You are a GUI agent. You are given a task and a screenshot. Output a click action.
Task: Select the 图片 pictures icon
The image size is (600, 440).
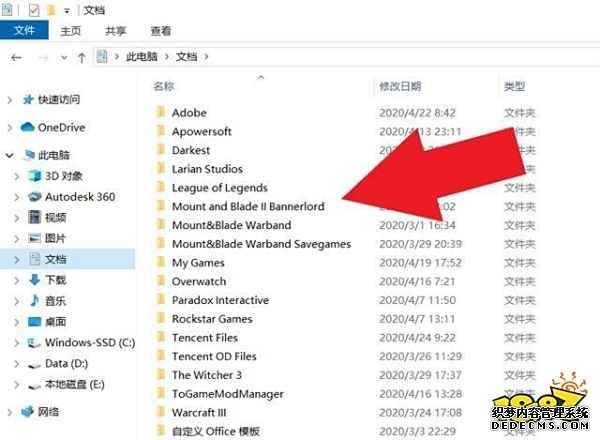click(x=34, y=238)
